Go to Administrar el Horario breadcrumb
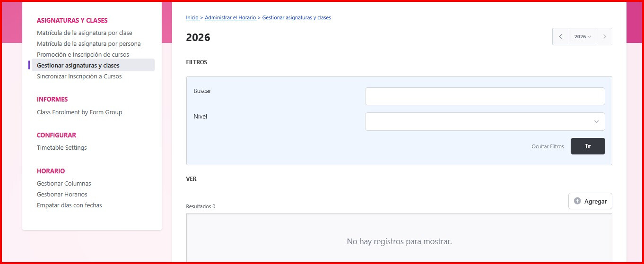 click(230, 17)
